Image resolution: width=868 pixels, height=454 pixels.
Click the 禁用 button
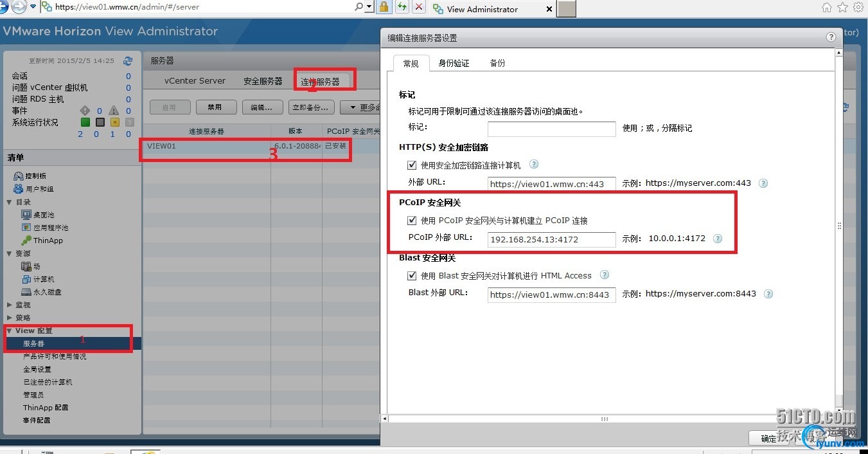coord(217,107)
